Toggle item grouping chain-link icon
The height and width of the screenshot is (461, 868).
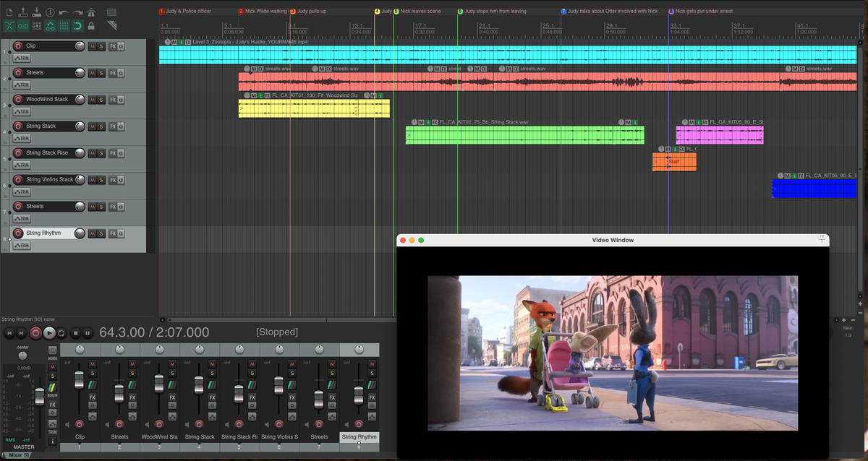click(22, 26)
